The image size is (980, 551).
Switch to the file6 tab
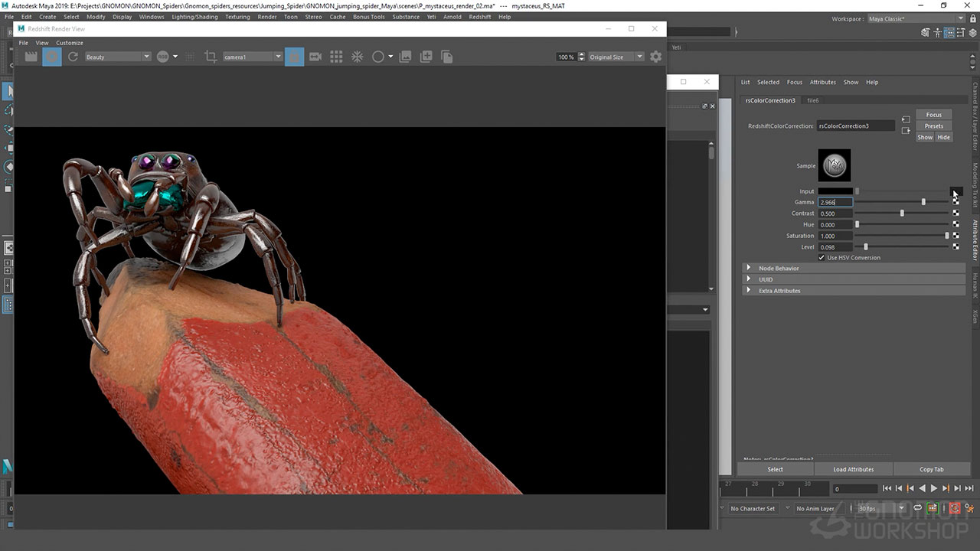point(813,100)
